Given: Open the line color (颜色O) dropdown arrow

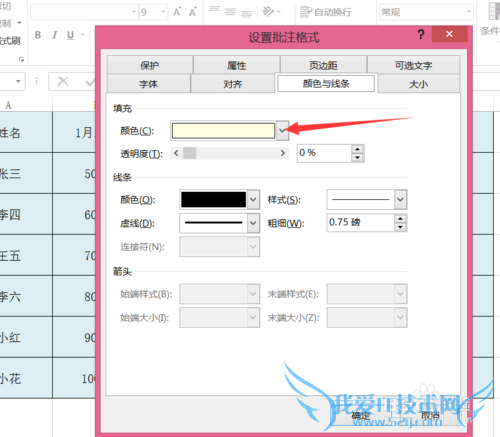Looking at the screenshot, I should tap(253, 200).
